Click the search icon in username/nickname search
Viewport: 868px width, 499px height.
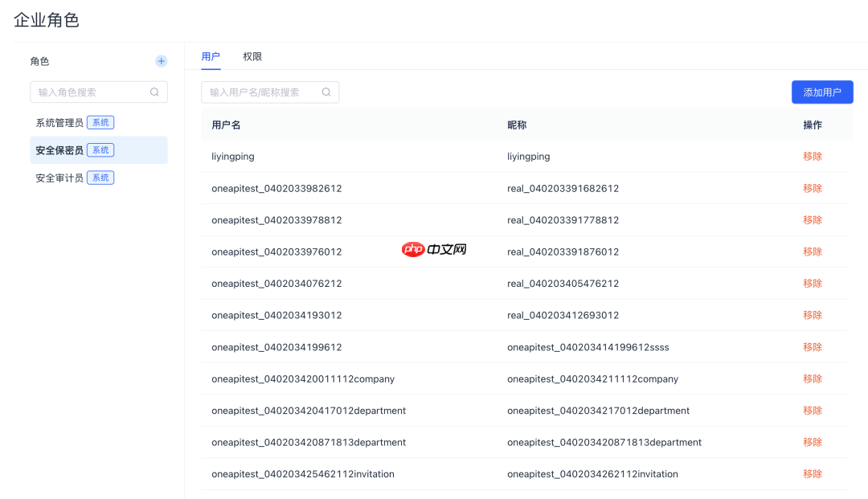tap(325, 92)
